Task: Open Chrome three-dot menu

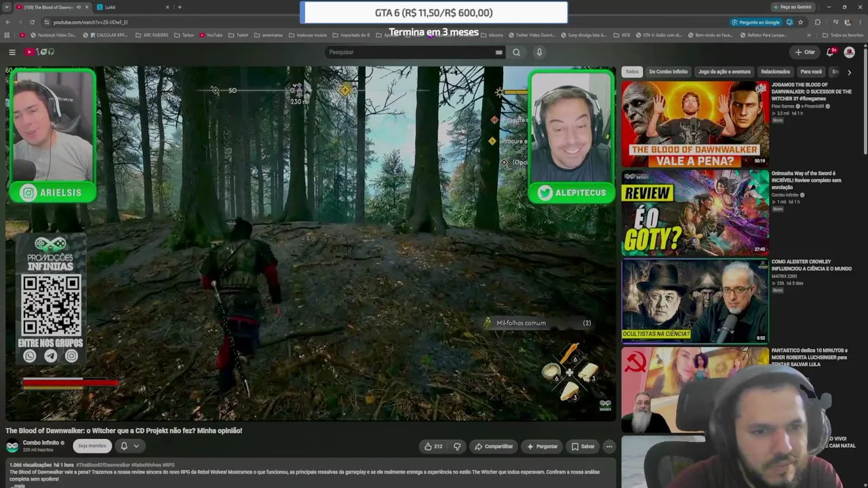Action: [x=860, y=22]
